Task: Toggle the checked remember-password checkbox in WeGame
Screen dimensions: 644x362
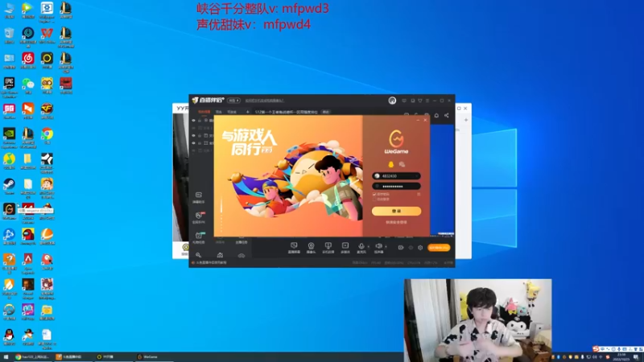Action: pos(374,194)
